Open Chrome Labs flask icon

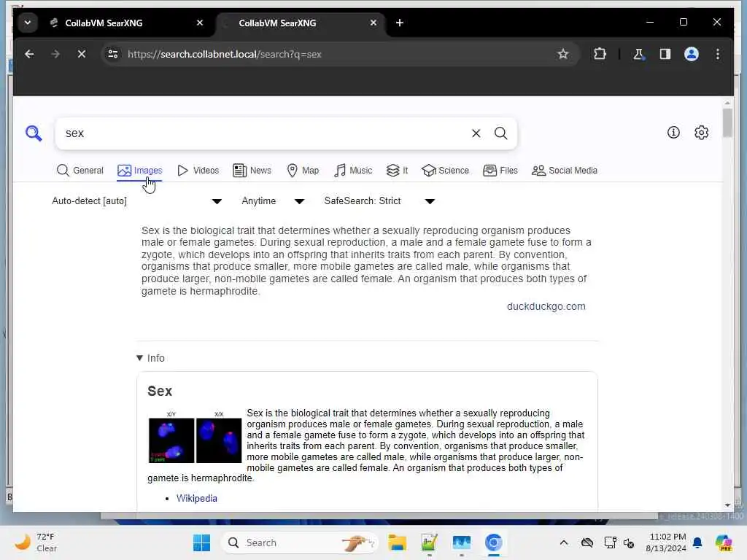pos(638,54)
